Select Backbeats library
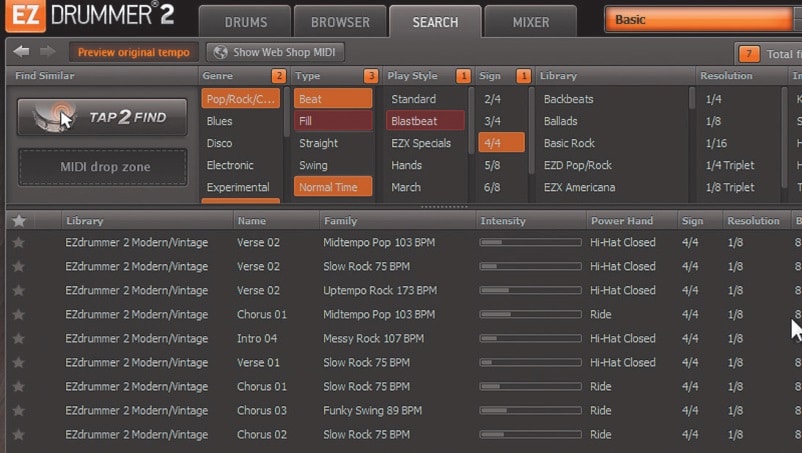The image size is (802, 453). tap(568, 99)
